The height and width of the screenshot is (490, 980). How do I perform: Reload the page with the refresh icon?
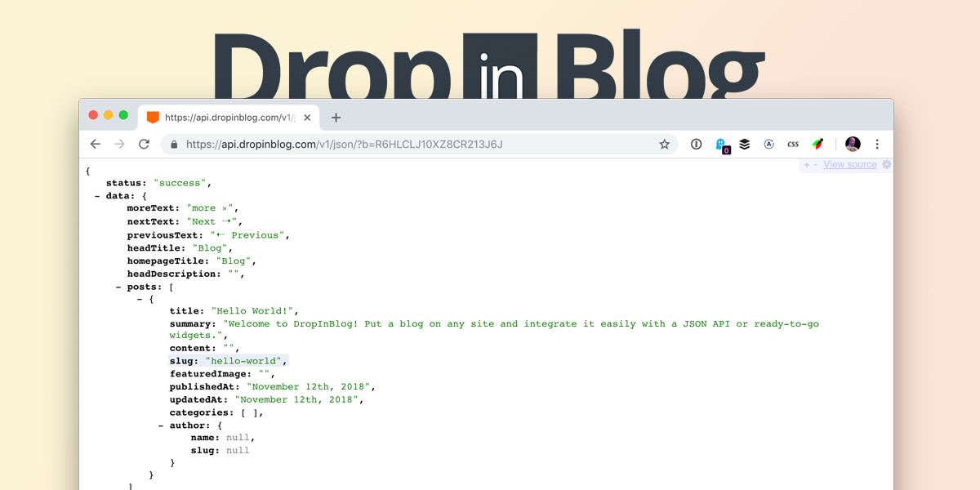coord(145,144)
